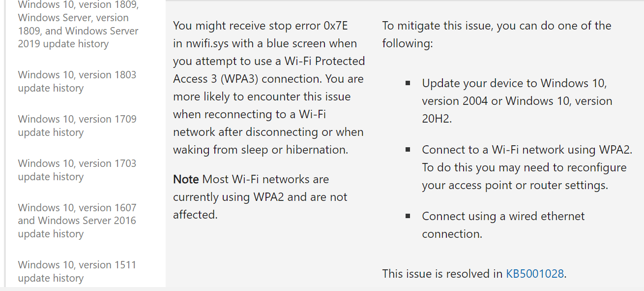The height and width of the screenshot is (291, 644).
Task: Click the "To mitigate this issue" sentence
Action: coord(497,34)
